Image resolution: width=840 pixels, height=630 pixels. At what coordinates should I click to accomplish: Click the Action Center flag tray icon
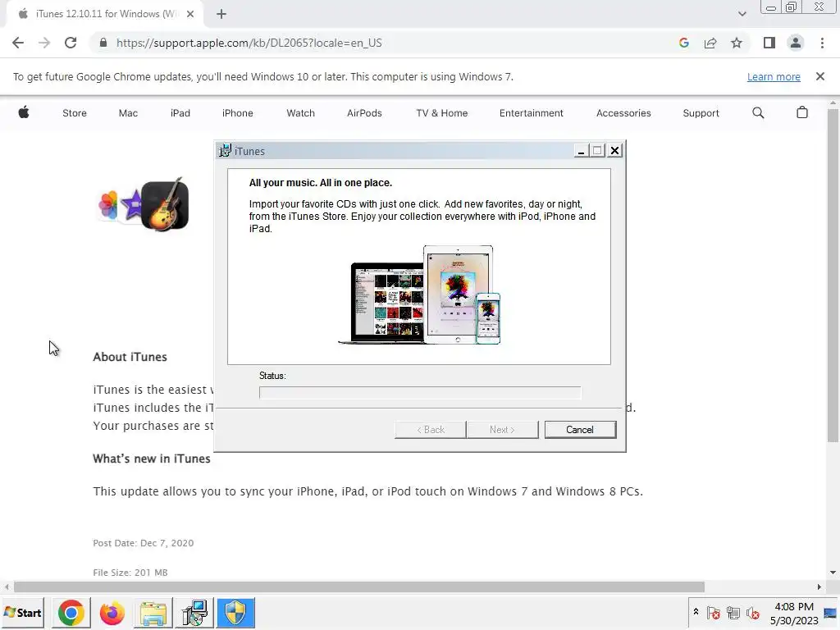713,613
